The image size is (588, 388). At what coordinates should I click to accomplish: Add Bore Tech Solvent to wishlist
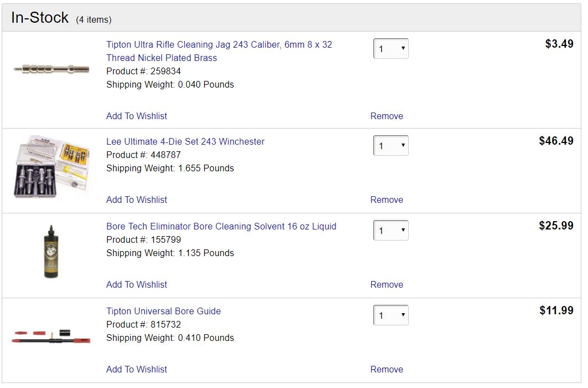pyautogui.click(x=136, y=284)
